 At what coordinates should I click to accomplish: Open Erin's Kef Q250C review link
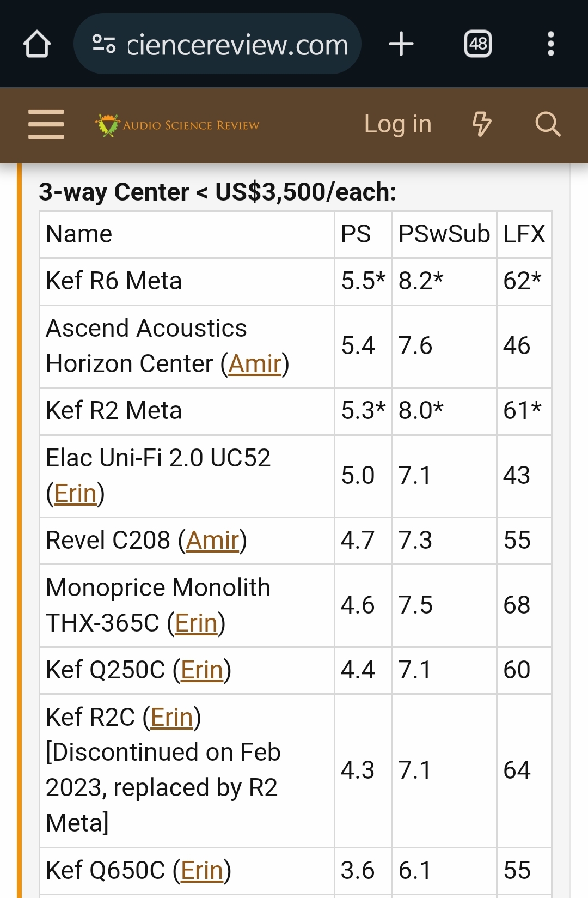coord(202,670)
